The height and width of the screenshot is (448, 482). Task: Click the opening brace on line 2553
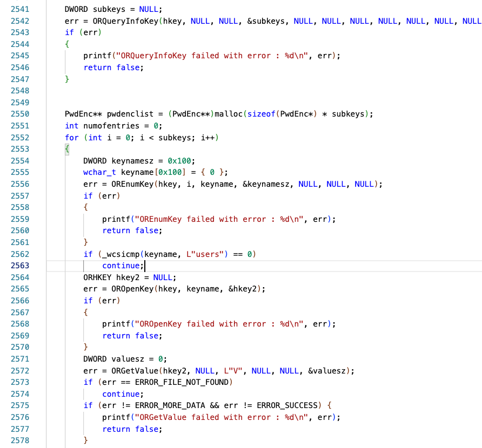(x=67, y=149)
